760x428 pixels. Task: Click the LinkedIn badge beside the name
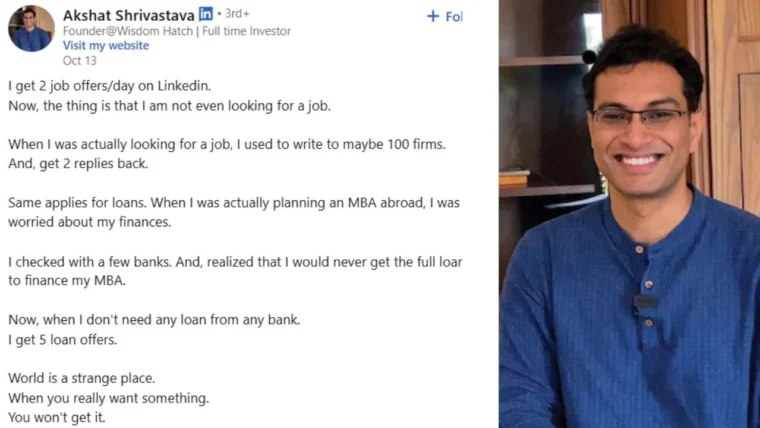(206, 14)
